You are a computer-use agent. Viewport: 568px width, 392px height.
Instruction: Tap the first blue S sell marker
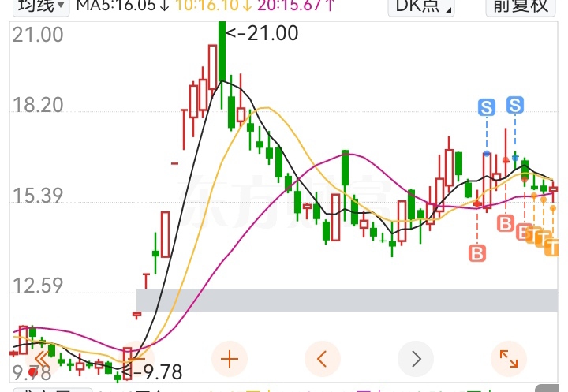[x=487, y=107]
